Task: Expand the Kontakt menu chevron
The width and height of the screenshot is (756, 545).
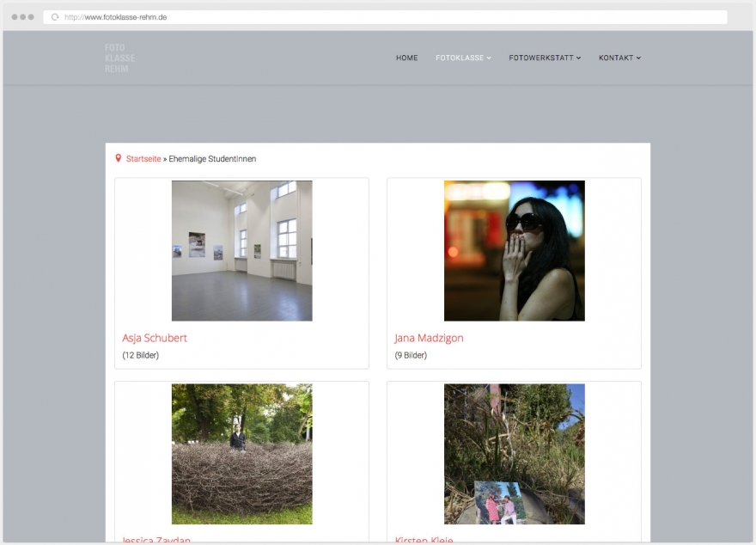Action: tap(638, 58)
